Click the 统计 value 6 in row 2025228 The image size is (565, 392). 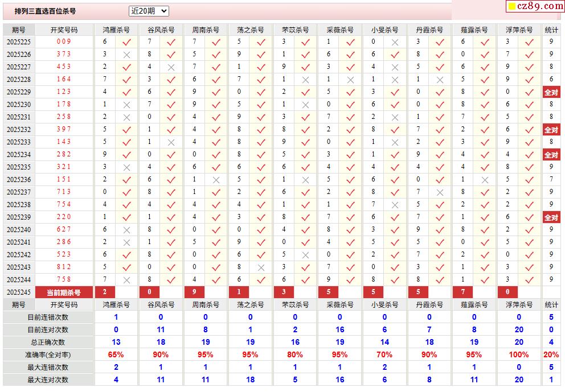click(x=551, y=79)
